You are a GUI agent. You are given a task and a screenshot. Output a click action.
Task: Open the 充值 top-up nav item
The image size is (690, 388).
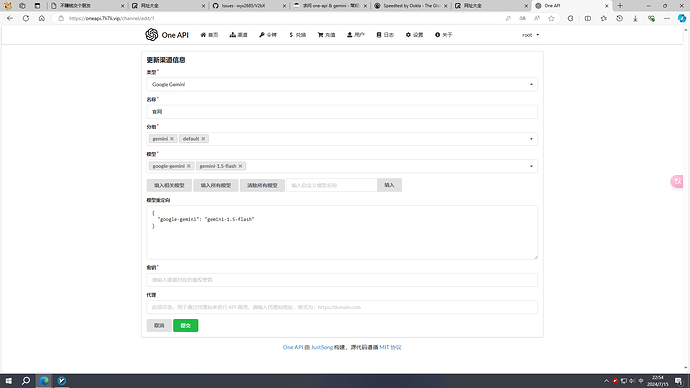[327, 35]
